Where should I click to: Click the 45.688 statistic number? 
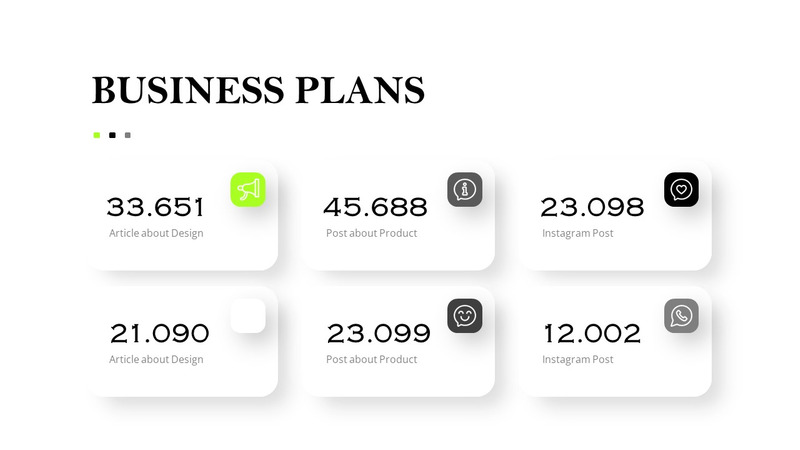point(375,207)
